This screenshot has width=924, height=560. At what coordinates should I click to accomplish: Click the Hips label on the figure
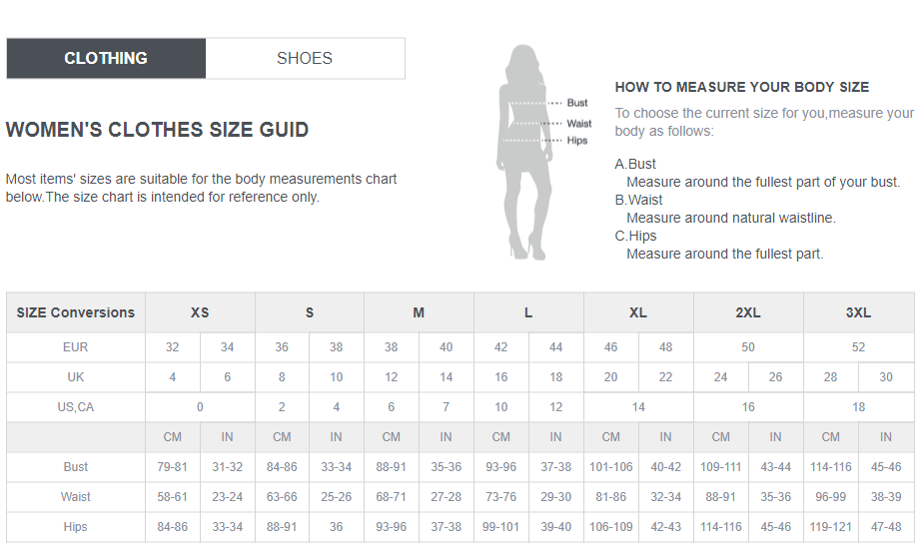coord(577,140)
